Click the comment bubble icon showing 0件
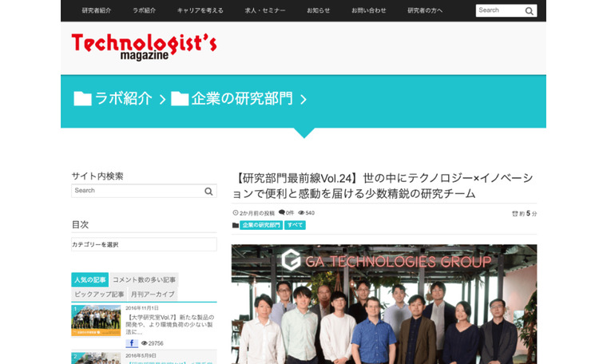 [282, 212]
